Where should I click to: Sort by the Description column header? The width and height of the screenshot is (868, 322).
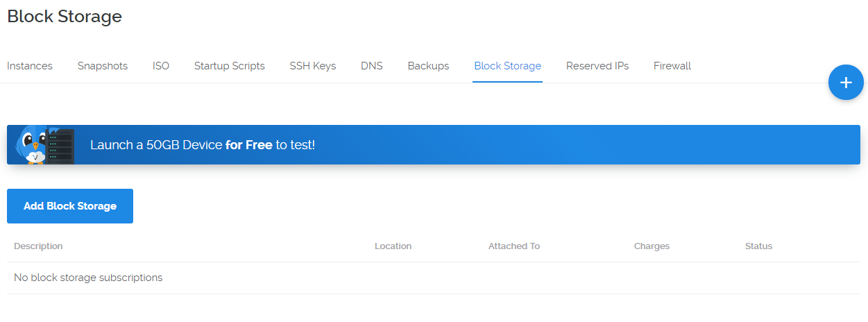(38, 246)
